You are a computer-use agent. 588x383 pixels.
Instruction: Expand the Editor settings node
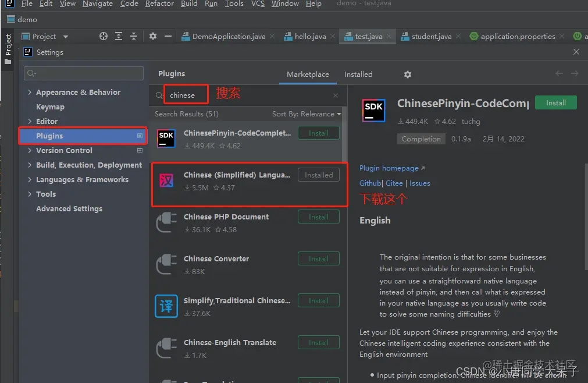tap(30, 121)
